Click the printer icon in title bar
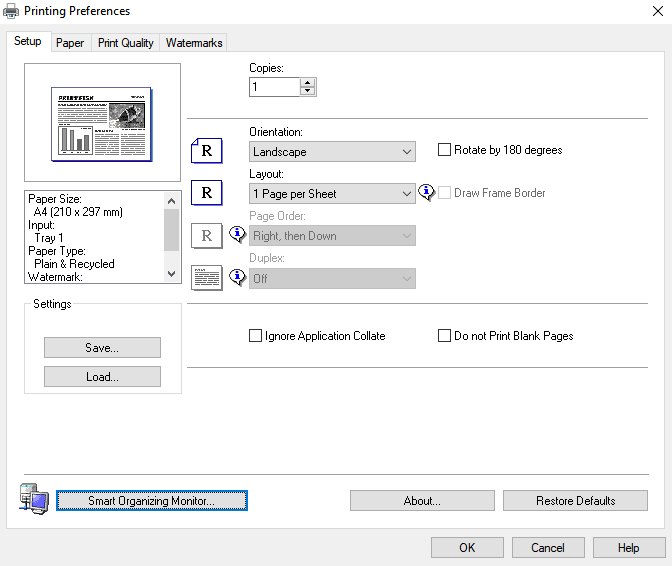The width and height of the screenshot is (672, 566). pos(12,11)
